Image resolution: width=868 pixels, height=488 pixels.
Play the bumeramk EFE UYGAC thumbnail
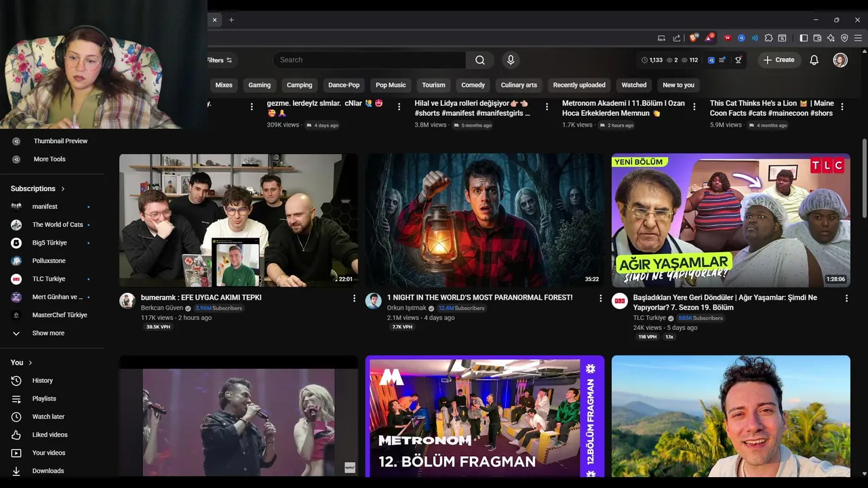239,220
